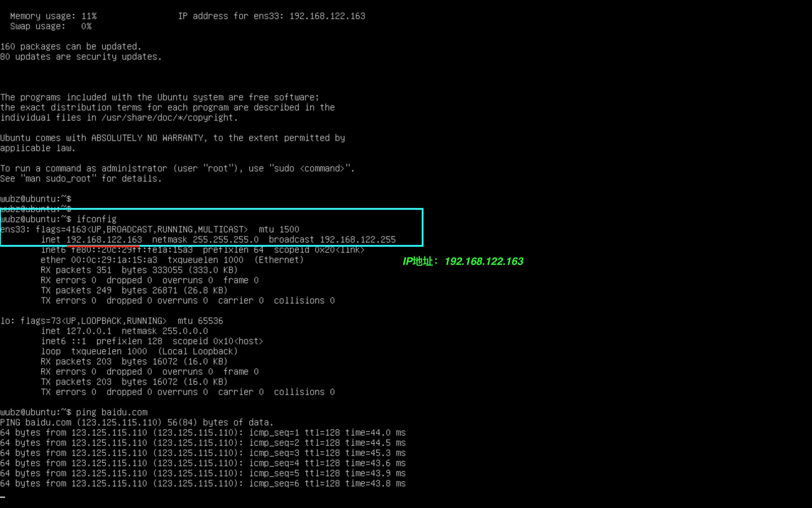Click the inet 127.0.0.1 address
Image resolution: width=812 pixels, height=508 pixels.
coord(89,331)
